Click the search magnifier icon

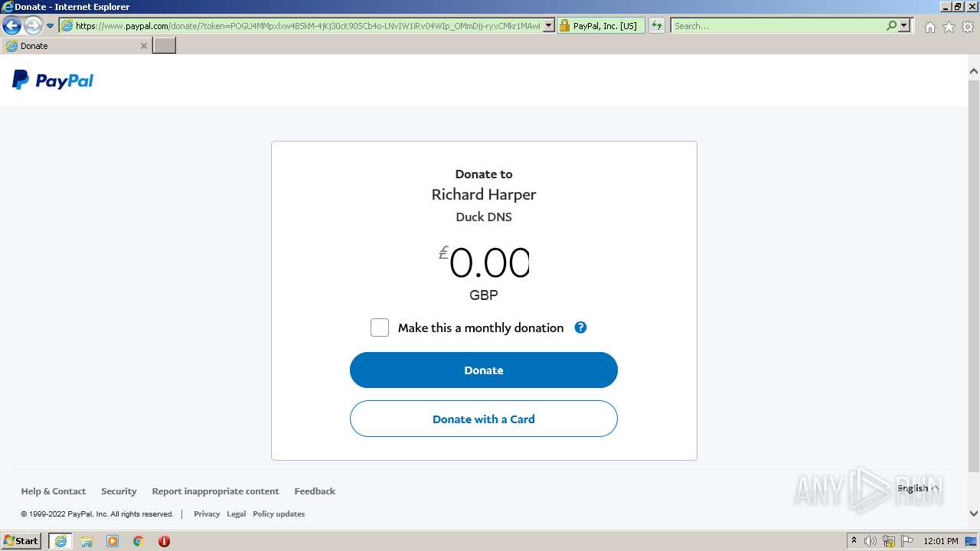[891, 25]
